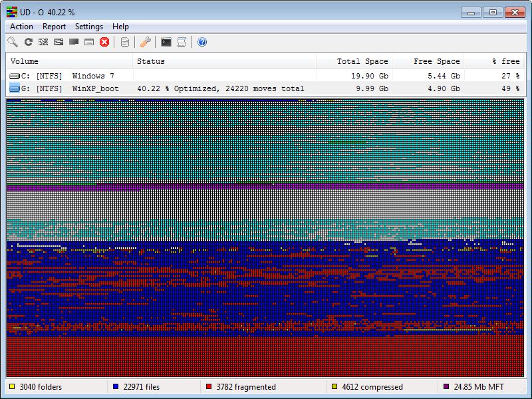Start Defragment using the toolbar icon
This screenshot has height=399, width=532.
[x=43, y=42]
